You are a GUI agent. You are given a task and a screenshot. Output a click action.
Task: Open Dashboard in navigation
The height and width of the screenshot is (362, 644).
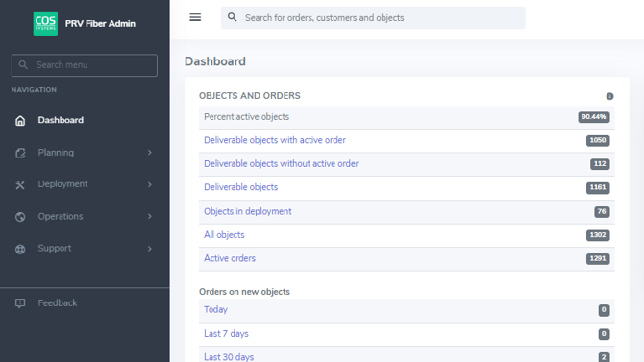[x=61, y=120]
